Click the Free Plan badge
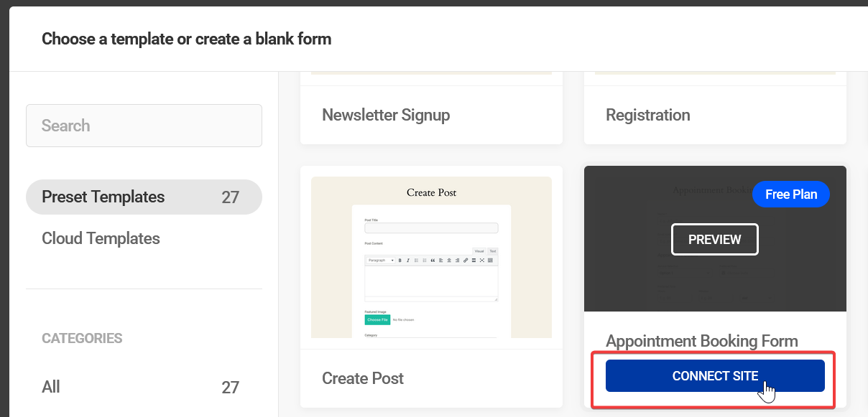Screen dimensions: 868x417 [x=790, y=195]
